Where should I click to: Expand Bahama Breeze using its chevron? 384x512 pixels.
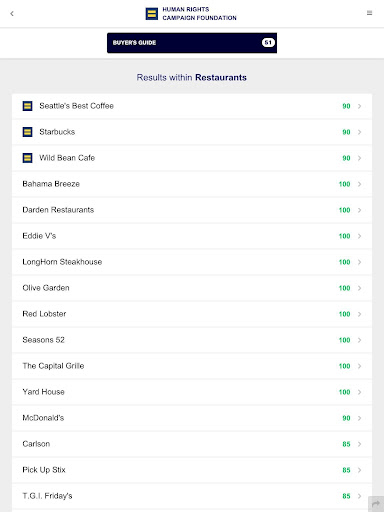coord(359,184)
